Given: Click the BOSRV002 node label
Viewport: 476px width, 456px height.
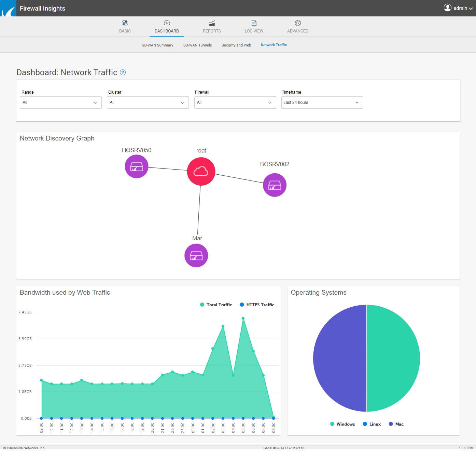Looking at the screenshot, I should click(x=275, y=164).
